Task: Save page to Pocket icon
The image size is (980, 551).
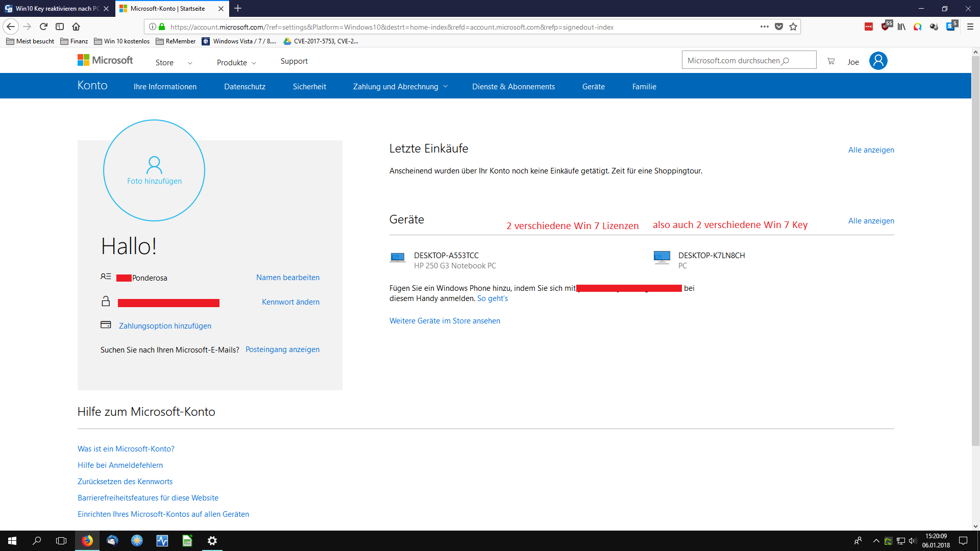Action: [779, 27]
